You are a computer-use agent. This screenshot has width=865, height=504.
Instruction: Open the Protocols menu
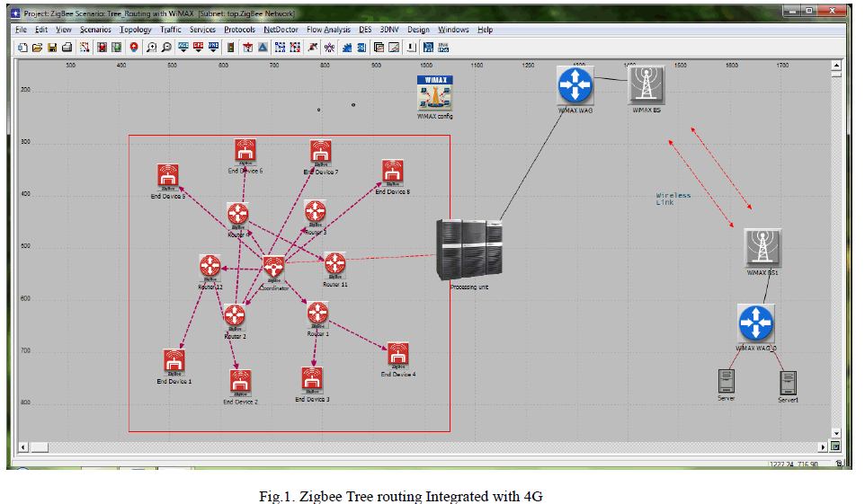(x=239, y=30)
